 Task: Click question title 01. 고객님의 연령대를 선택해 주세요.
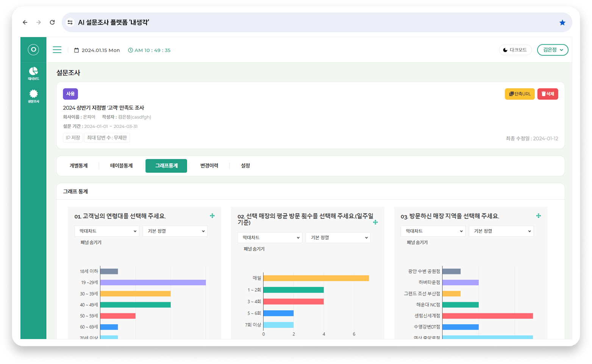[x=120, y=216]
